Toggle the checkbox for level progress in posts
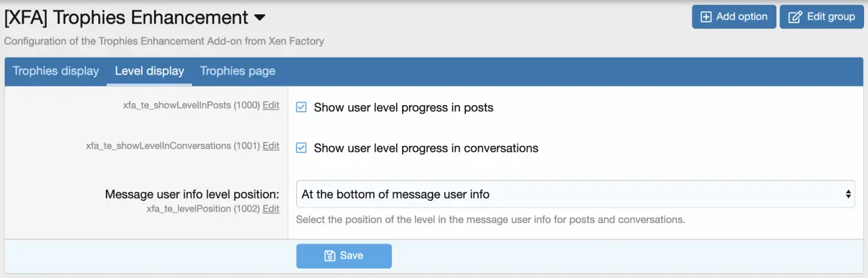This screenshot has height=278, width=868. 302,107
